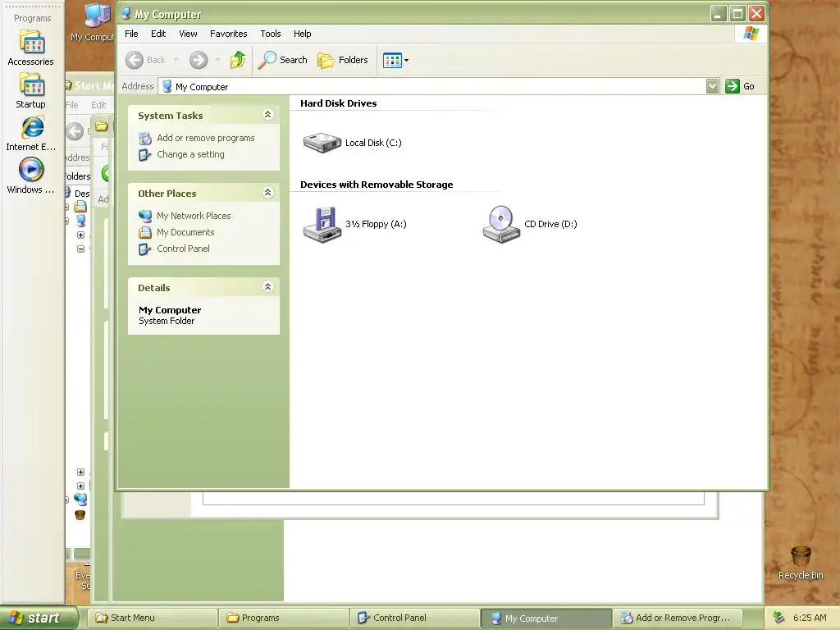This screenshot has width=840, height=630.
Task: Click the Add or remove programs icon
Action: point(145,139)
